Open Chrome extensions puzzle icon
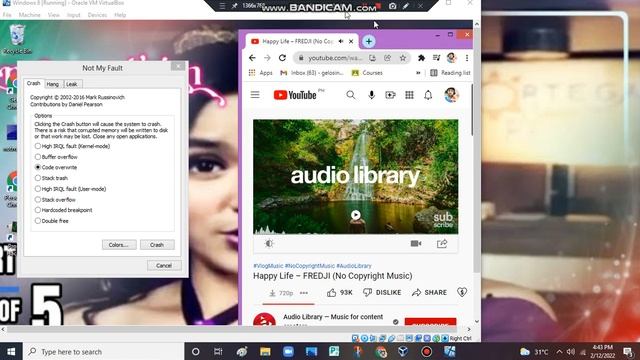The height and width of the screenshot is (360, 640). coord(421,58)
